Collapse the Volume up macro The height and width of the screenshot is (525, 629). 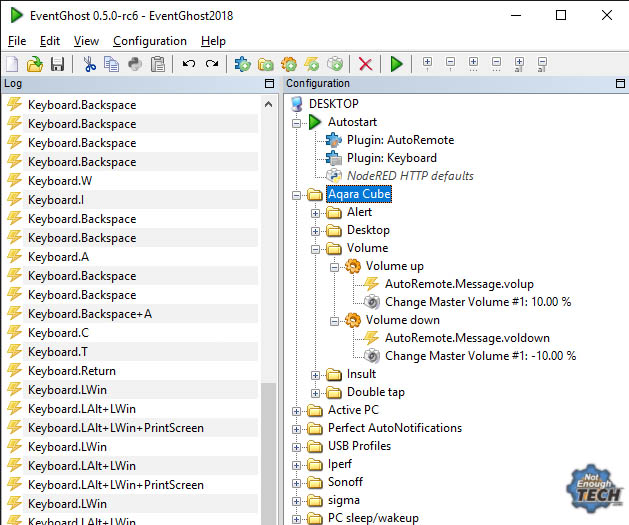point(335,266)
